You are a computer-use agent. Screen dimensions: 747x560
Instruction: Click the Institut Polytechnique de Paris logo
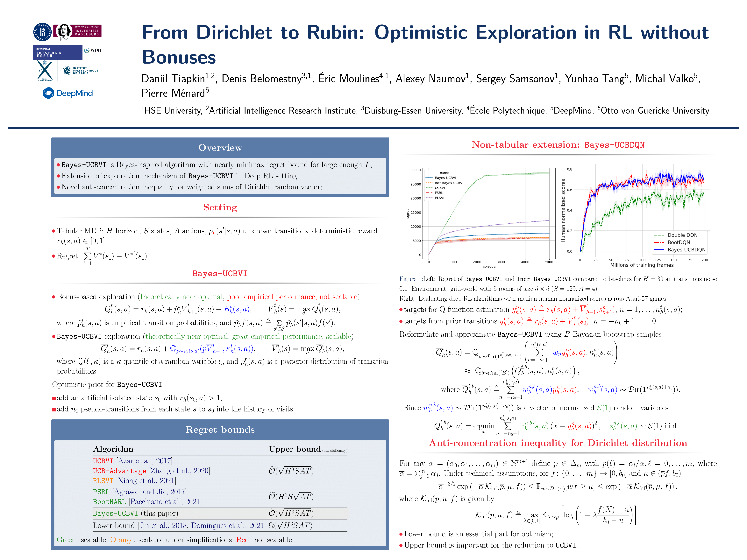coord(80,71)
